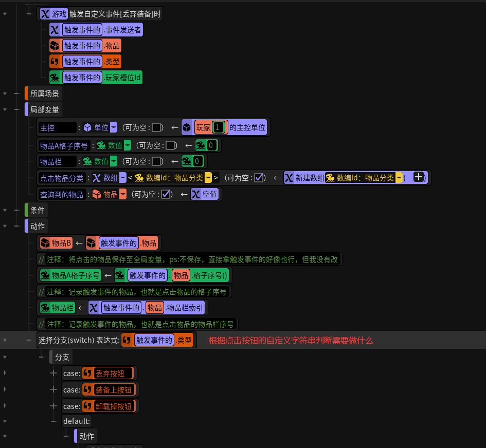Viewport: 486px width, 448px height.
Task: Click the unit cube icon before 玩家1的主控单位
Action: tap(187, 127)
